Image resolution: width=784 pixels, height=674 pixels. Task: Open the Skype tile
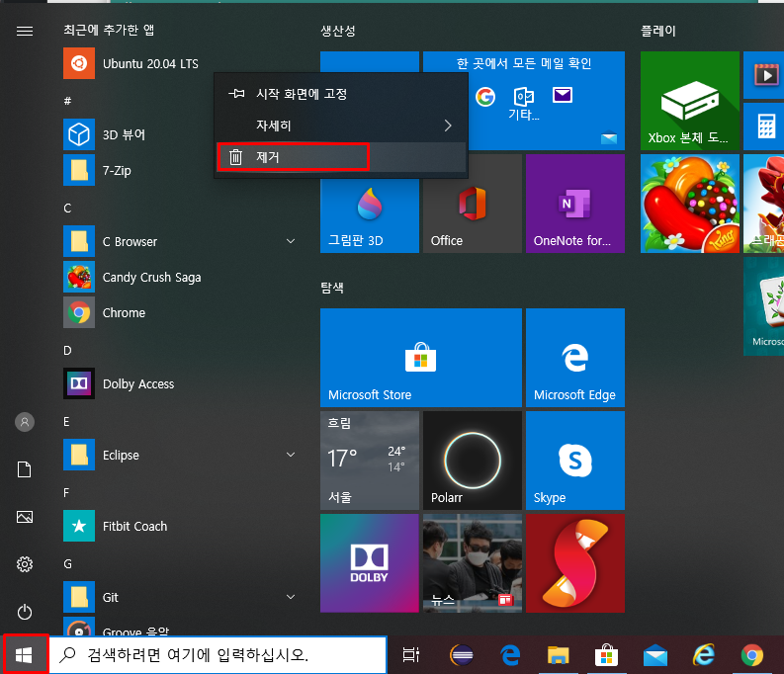[x=575, y=461]
